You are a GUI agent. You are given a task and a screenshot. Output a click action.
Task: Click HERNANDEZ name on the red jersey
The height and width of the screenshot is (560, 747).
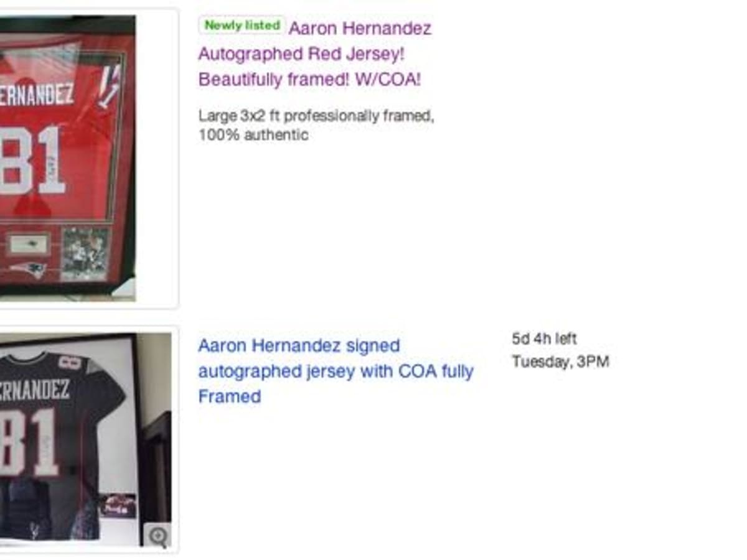(x=37, y=95)
